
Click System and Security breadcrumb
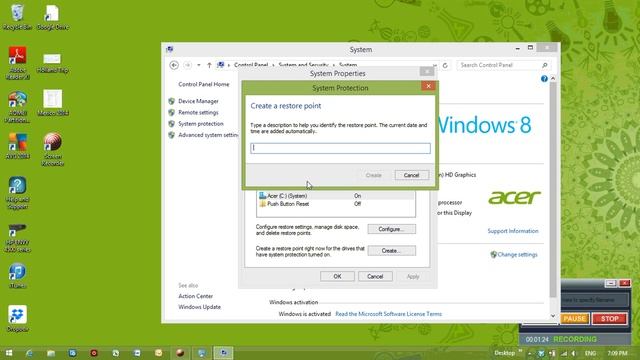click(303, 65)
